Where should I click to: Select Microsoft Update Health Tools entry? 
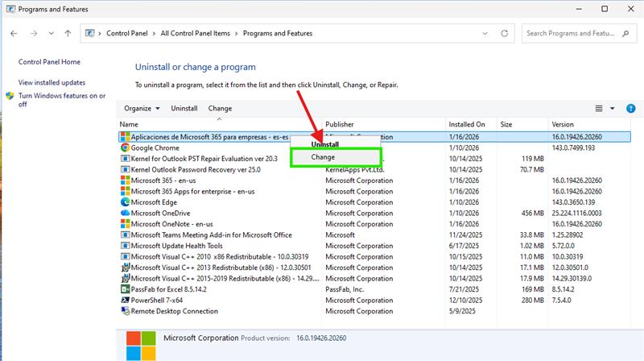tap(176, 246)
